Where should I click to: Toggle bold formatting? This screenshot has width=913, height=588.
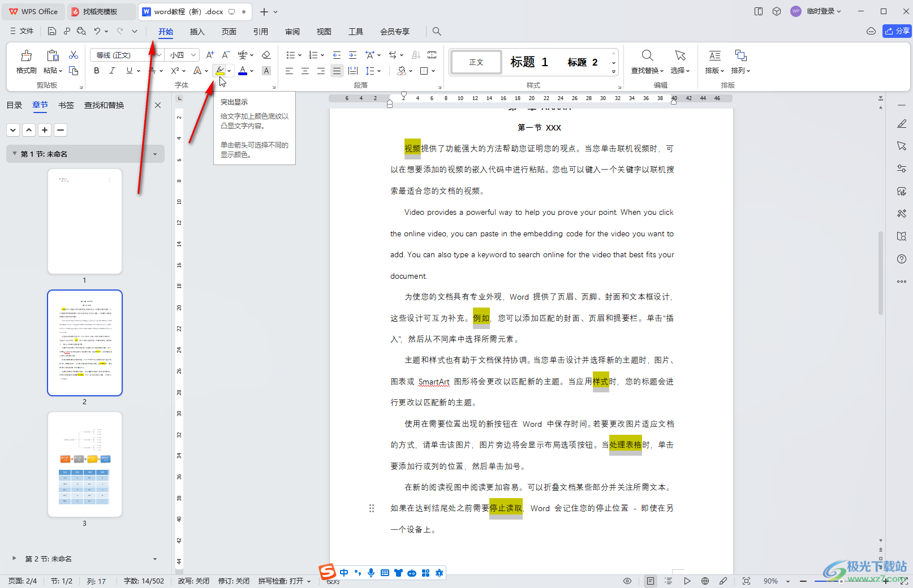[x=97, y=71]
